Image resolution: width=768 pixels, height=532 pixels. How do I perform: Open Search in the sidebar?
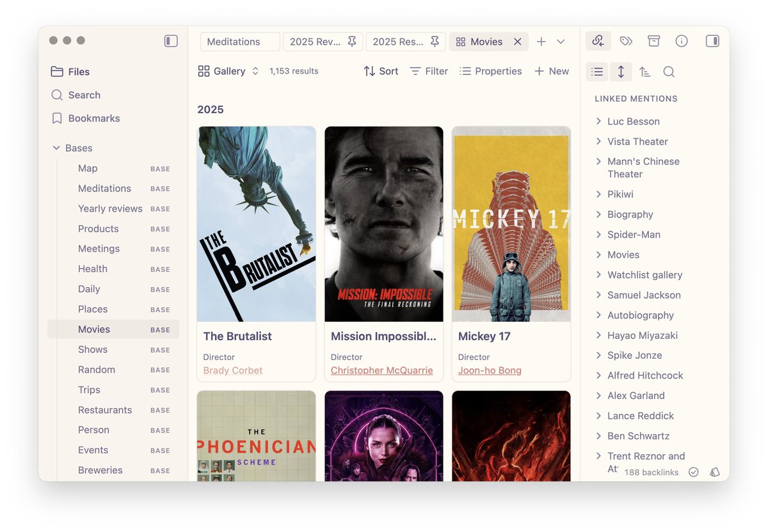click(x=76, y=95)
